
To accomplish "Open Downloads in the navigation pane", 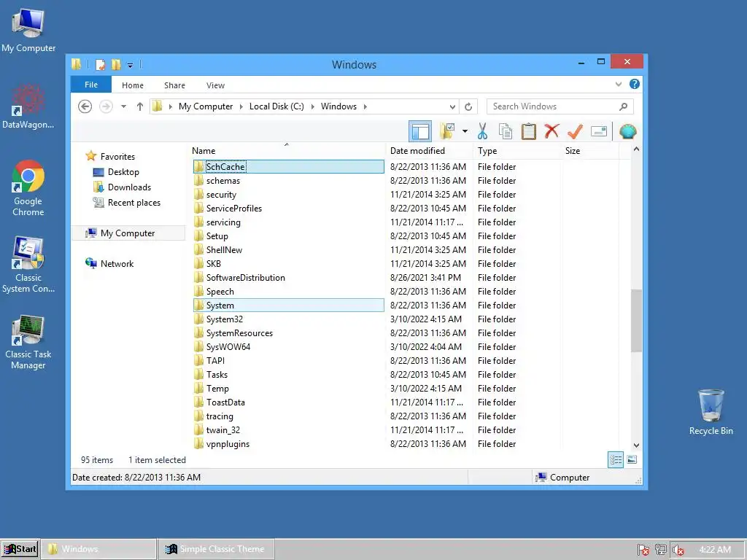I will pyautogui.click(x=129, y=187).
